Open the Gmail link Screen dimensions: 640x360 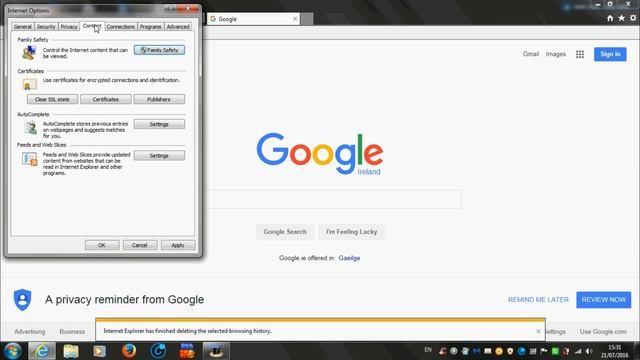[x=531, y=54]
